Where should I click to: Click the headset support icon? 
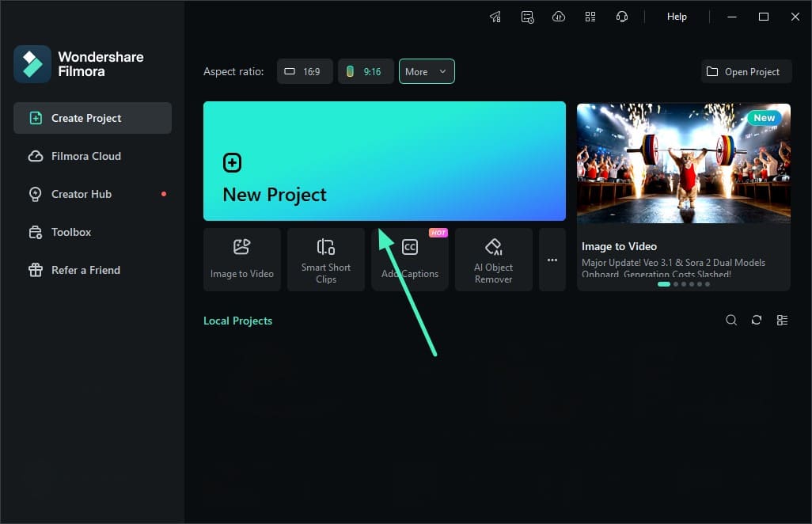(622, 16)
